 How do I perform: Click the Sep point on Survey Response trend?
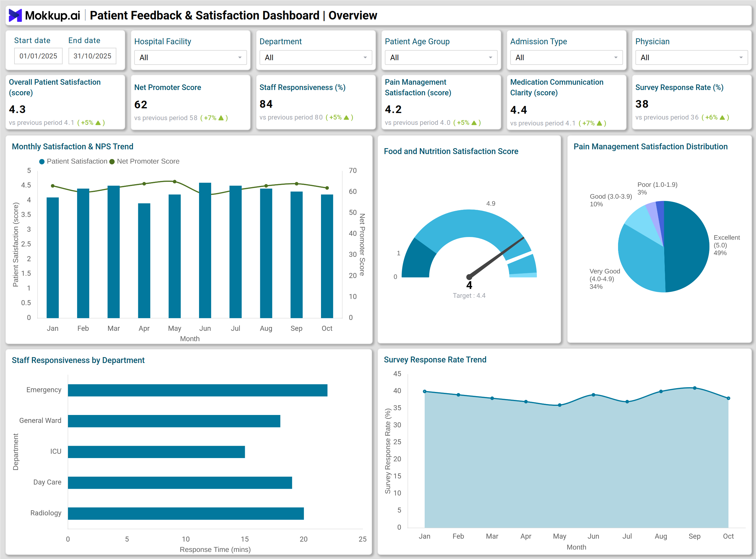click(695, 388)
